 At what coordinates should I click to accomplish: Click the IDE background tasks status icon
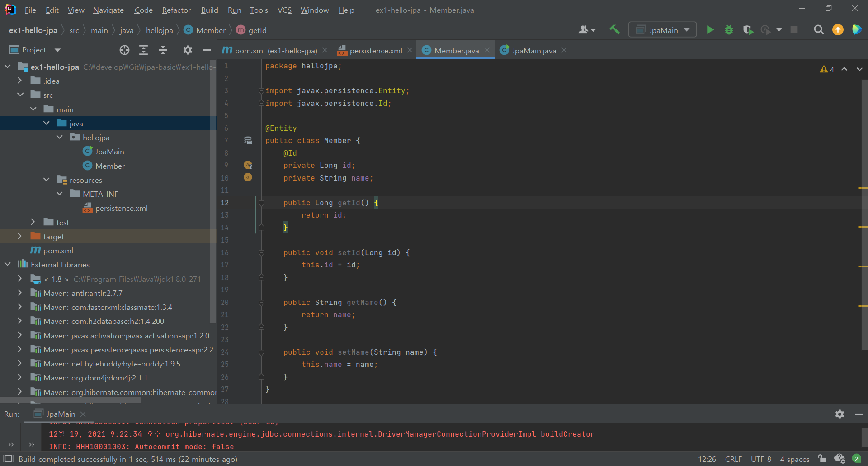tap(840, 459)
